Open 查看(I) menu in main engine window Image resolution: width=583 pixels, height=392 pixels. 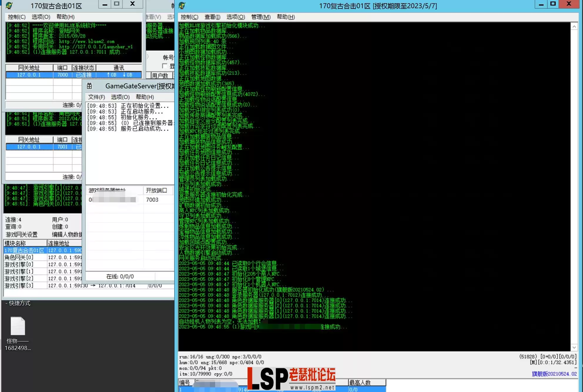coord(212,17)
